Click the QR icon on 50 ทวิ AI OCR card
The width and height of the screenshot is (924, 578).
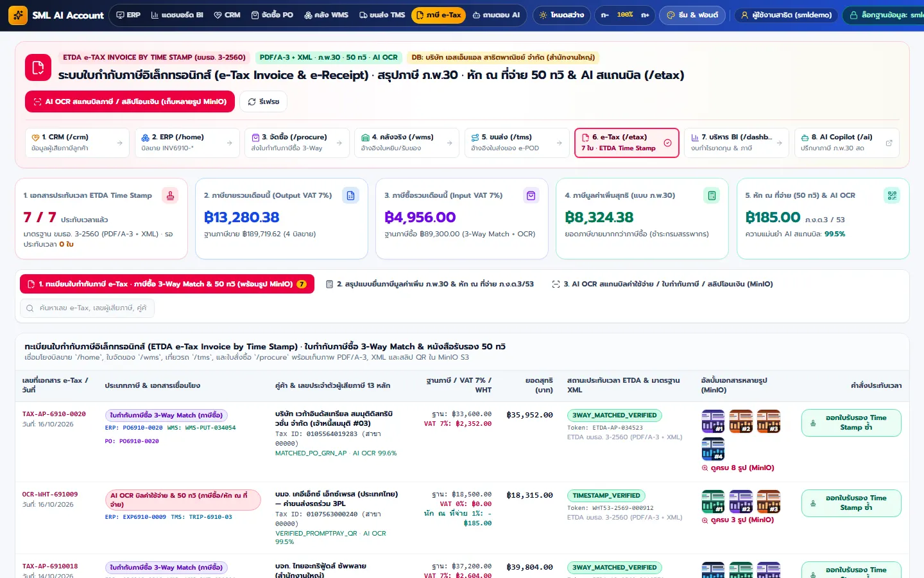point(892,196)
